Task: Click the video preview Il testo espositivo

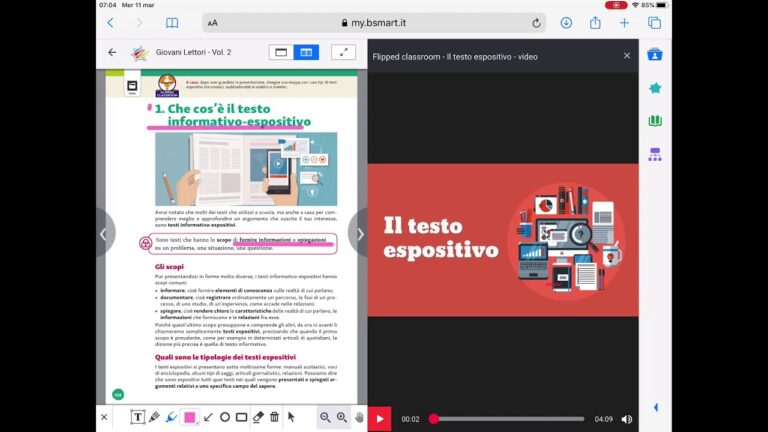Action: 503,240
